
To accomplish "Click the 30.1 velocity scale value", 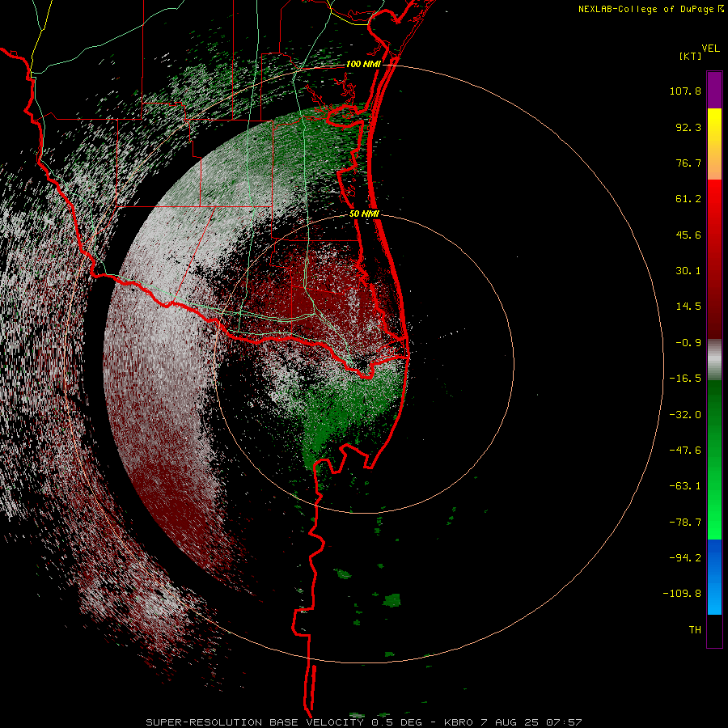I will click(x=688, y=271).
